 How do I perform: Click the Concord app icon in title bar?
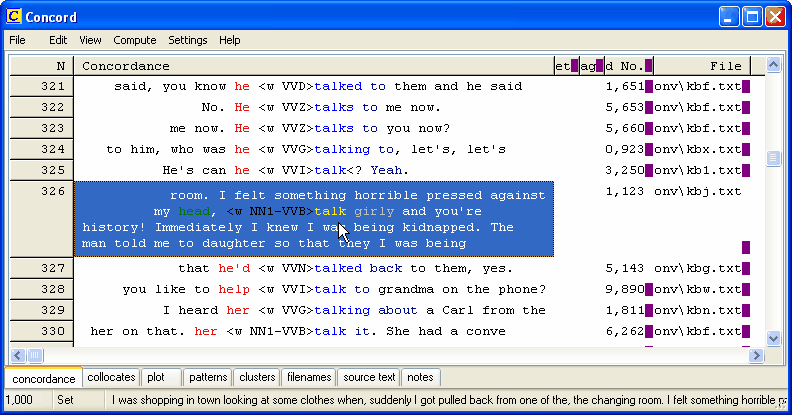click(15, 17)
